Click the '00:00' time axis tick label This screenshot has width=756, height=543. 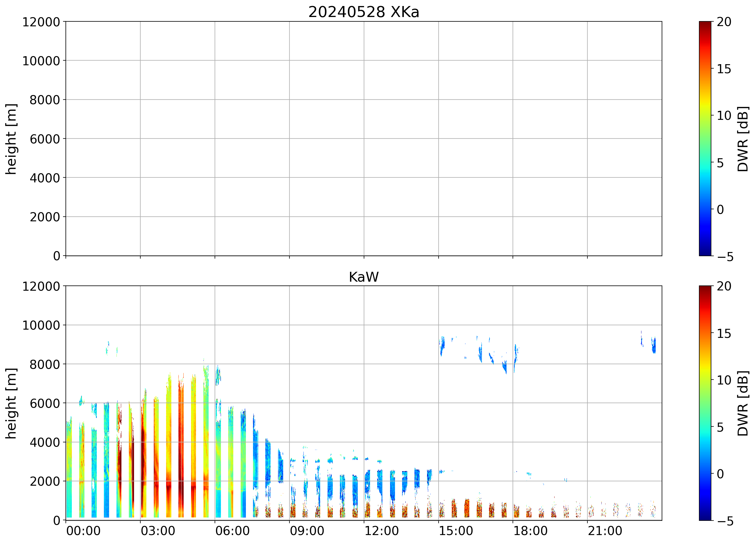83,531
